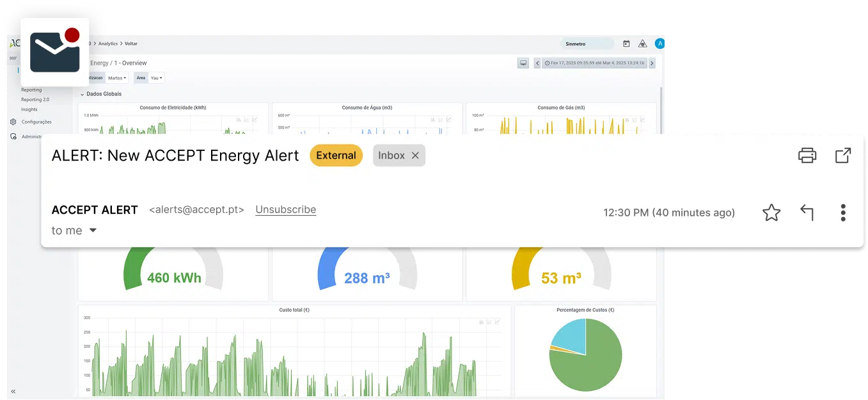This screenshot has height=400, width=868.
Task: Switch water chart to line view icon
Action: [x=449, y=119]
